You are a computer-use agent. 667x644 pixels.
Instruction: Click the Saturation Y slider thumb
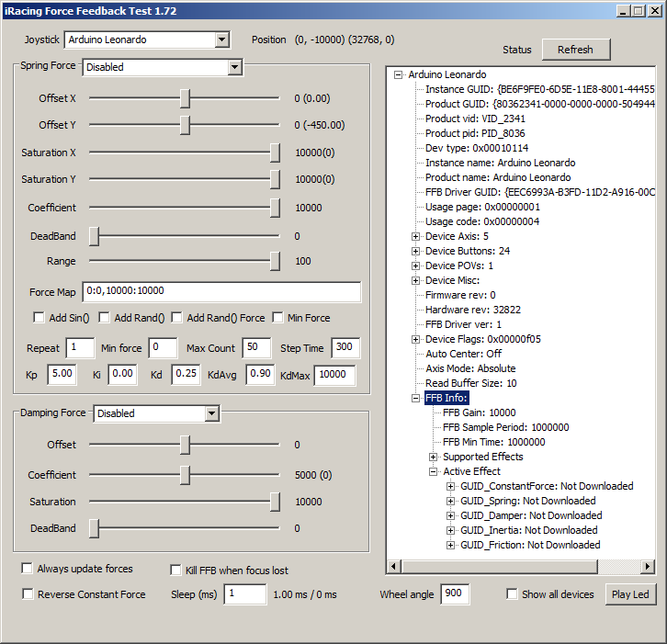click(275, 179)
